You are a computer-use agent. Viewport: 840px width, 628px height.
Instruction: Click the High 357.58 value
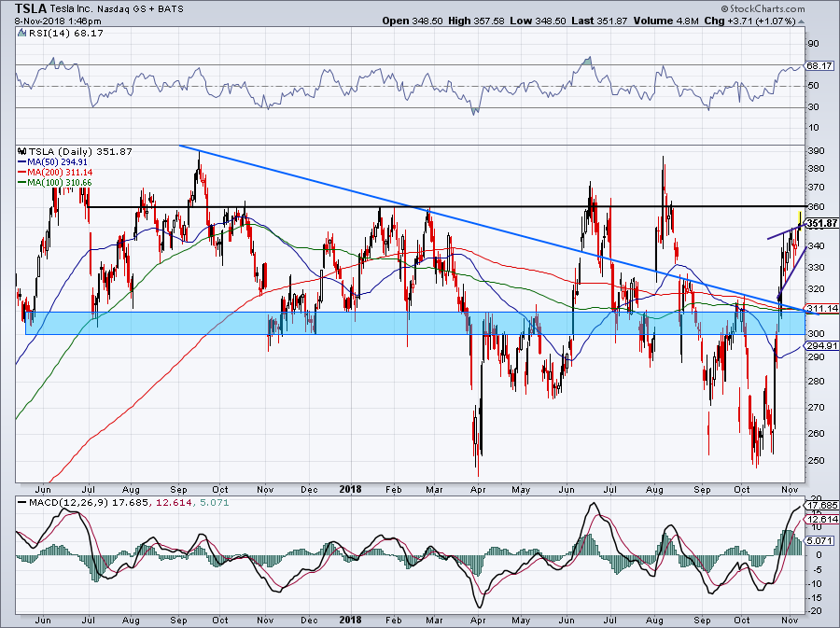[476, 21]
